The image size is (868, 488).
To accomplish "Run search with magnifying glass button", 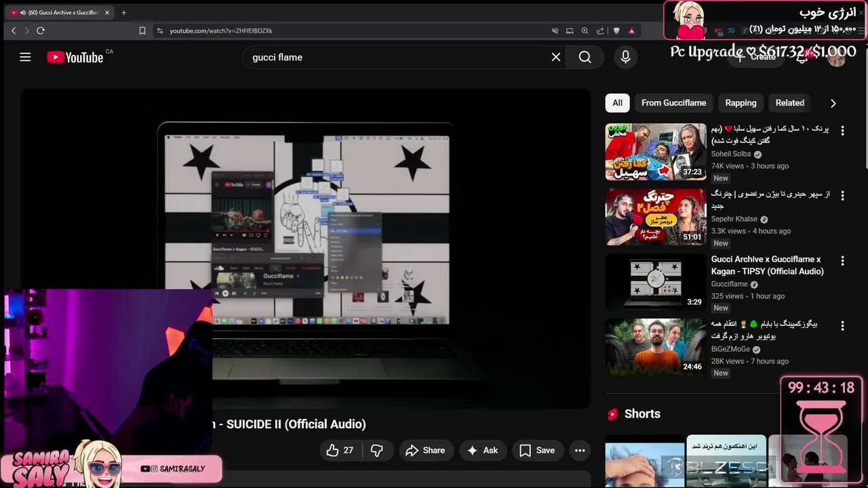I will (x=585, y=57).
